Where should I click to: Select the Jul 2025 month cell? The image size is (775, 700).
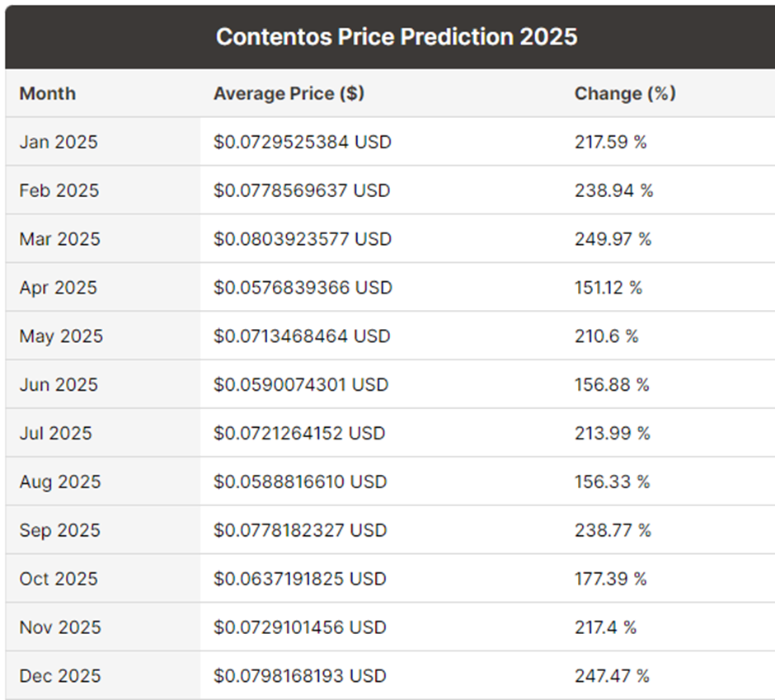[x=56, y=434]
